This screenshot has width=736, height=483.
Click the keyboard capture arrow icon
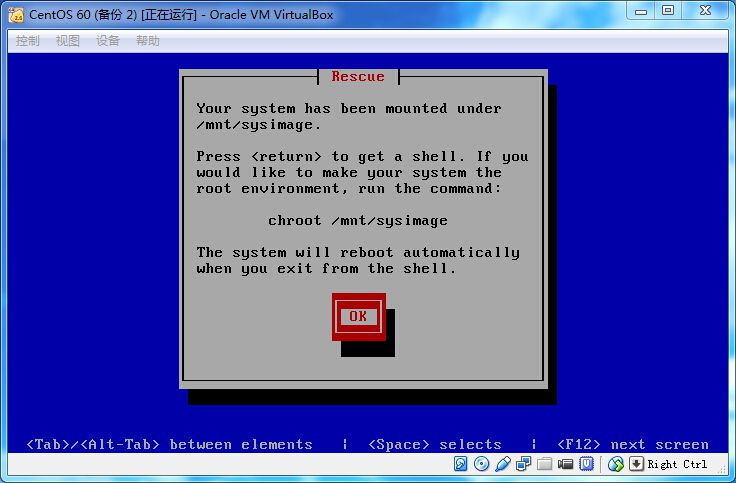click(636, 464)
